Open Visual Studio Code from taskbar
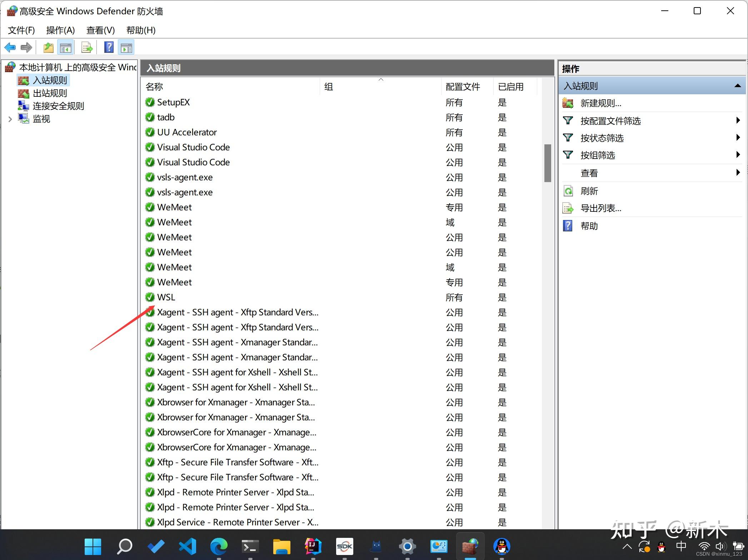 (x=188, y=546)
